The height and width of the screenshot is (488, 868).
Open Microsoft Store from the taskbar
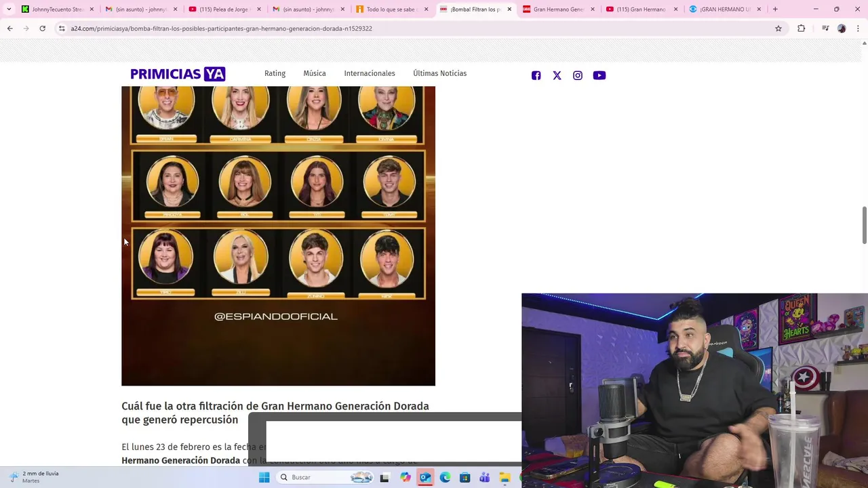coord(465,477)
